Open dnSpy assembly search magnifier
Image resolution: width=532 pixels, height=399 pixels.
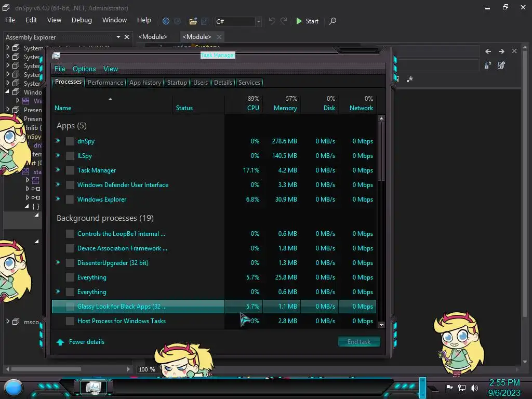(x=332, y=21)
